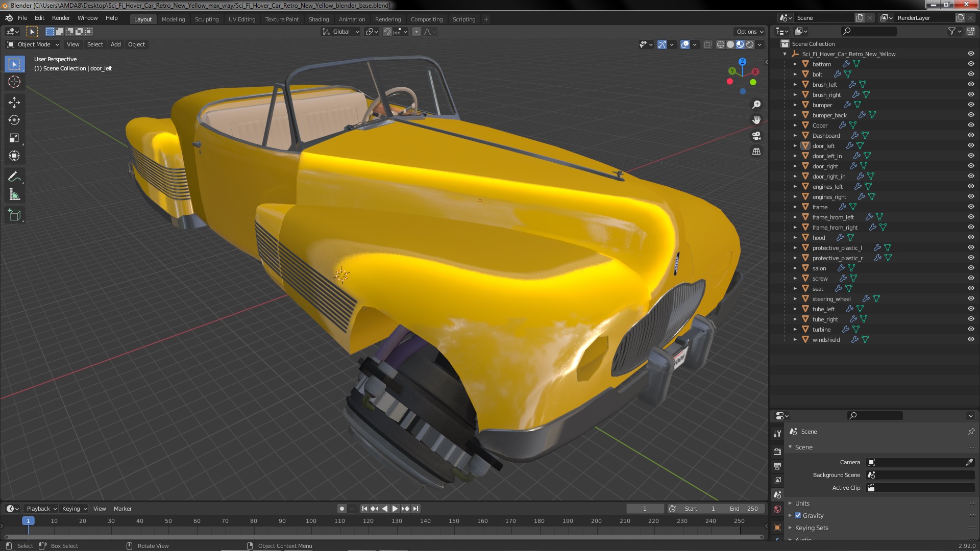Select the Select Box tool
This screenshot has width=980, height=551.
click(14, 64)
